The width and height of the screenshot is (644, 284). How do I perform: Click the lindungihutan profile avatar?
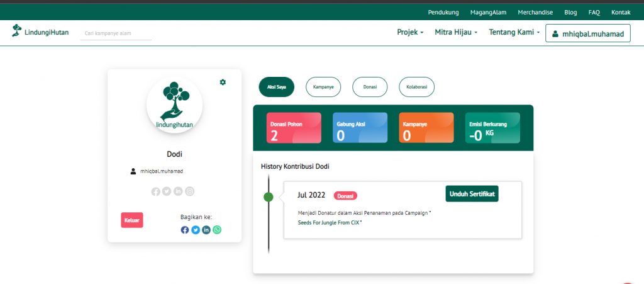[175, 105]
